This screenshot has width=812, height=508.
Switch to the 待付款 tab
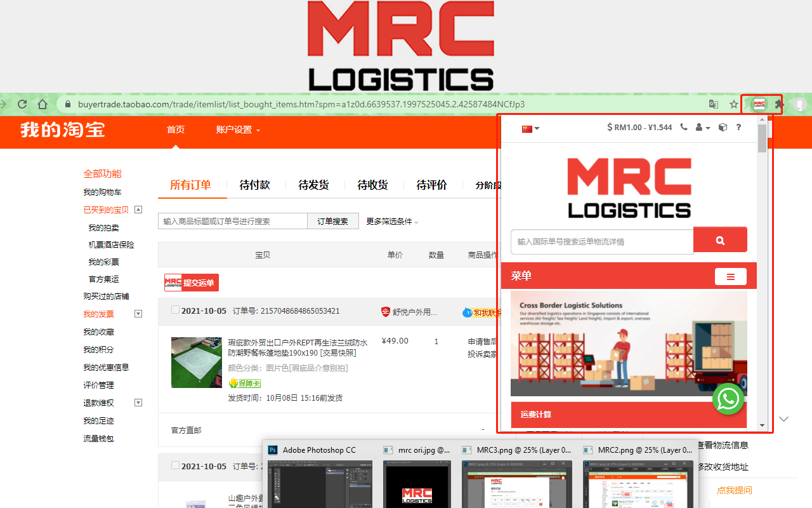[255, 185]
